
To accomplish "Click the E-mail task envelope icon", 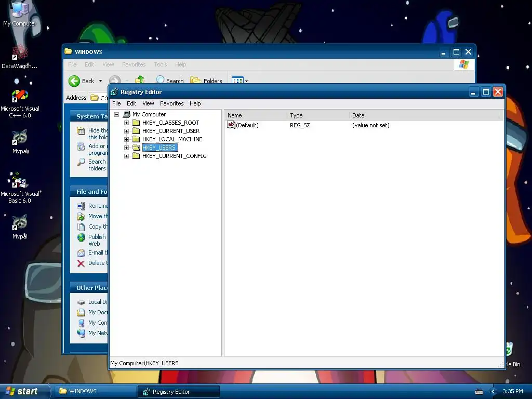I will pos(81,253).
